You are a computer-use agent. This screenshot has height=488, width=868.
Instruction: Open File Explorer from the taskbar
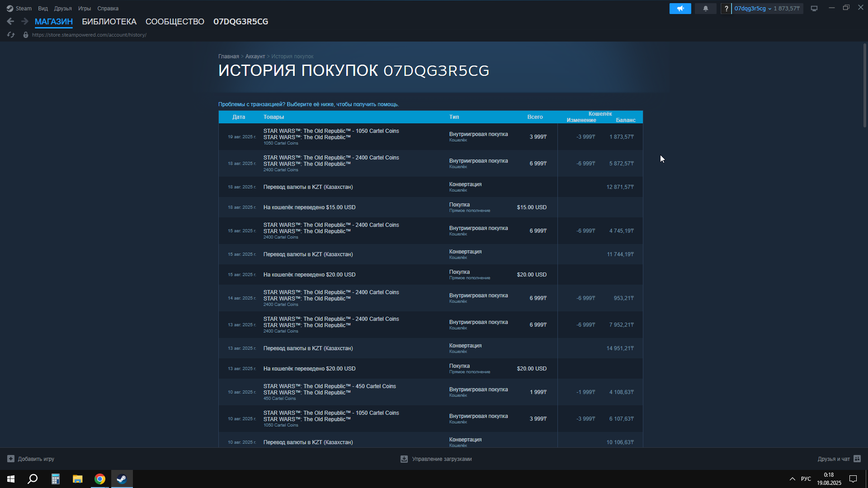click(77, 479)
